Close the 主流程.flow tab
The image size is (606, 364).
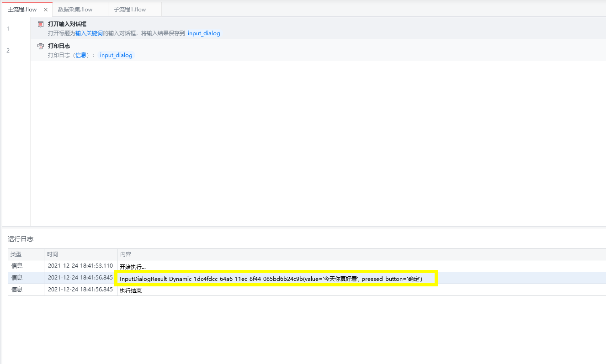click(46, 10)
